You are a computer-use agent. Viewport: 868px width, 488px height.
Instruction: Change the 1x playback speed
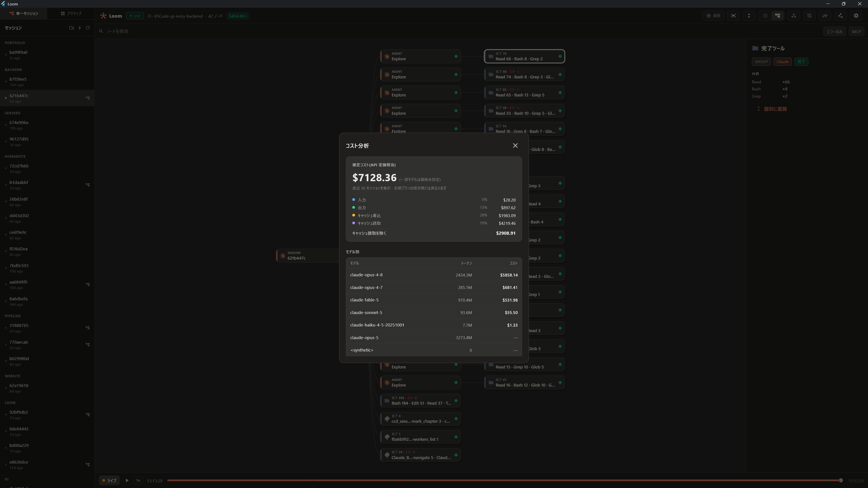(138, 481)
